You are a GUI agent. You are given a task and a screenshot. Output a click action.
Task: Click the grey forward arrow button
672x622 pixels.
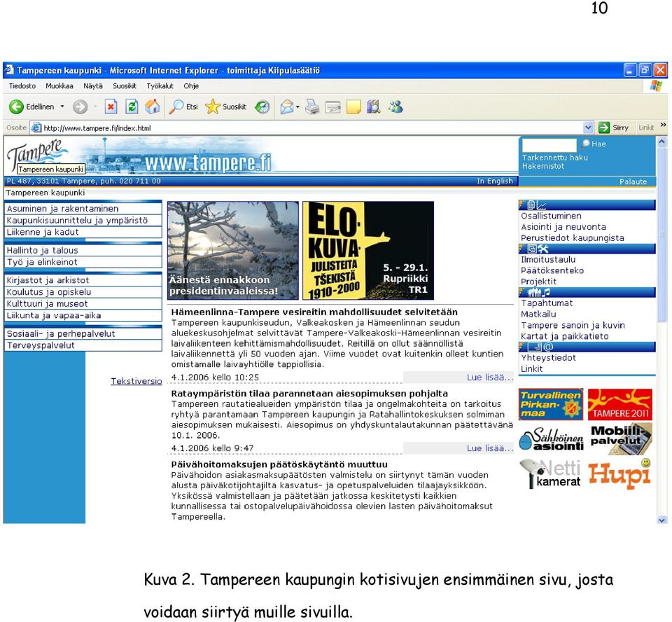80,106
